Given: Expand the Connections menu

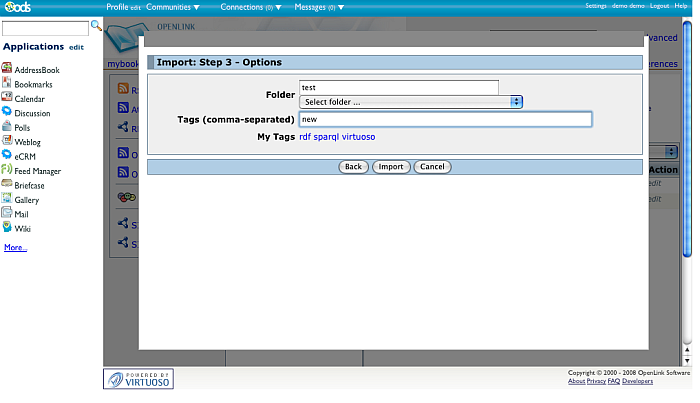Looking at the screenshot, I should click(250, 7).
